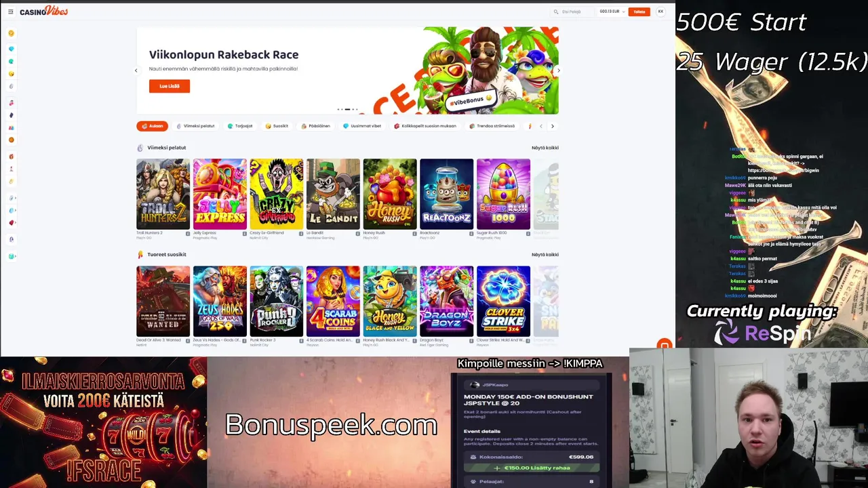Open Honey Rush Black and Yellow thumbnail
The height and width of the screenshot is (488, 868).
390,301
